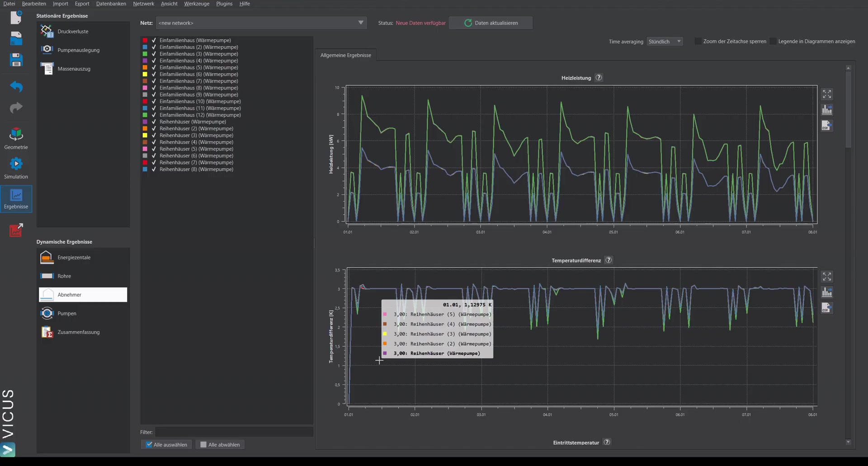Uncheck Einfamilienhaus (Wärmepumpe) entry
Image resolution: width=868 pixels, height=466 pixels.
pyautogui.click(x=154, y=40)
